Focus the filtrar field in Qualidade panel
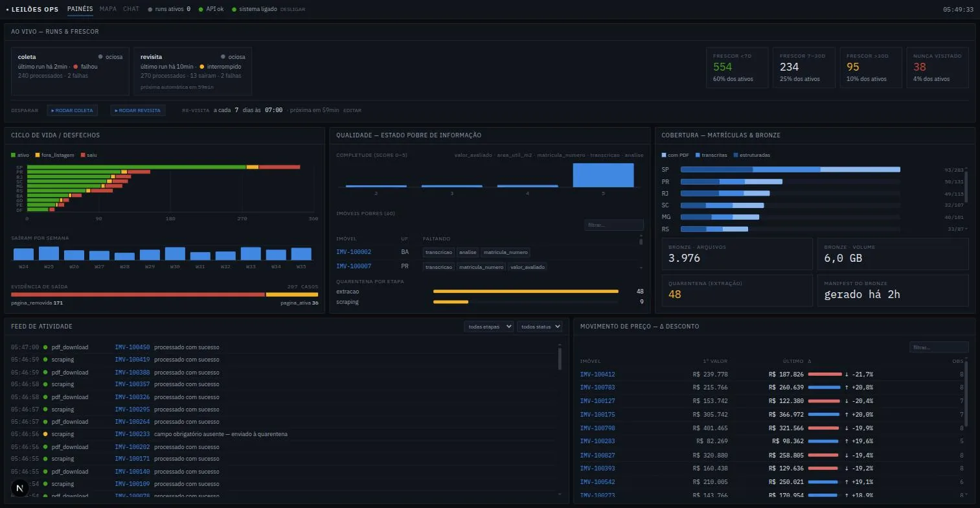The image size is (980, 508). pos(613,225)
